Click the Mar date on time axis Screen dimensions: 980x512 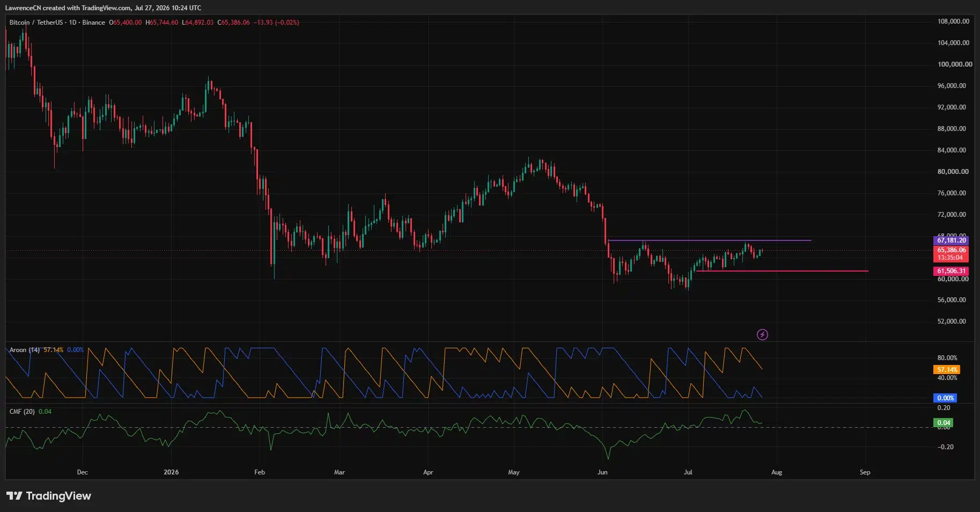(340, 472)
